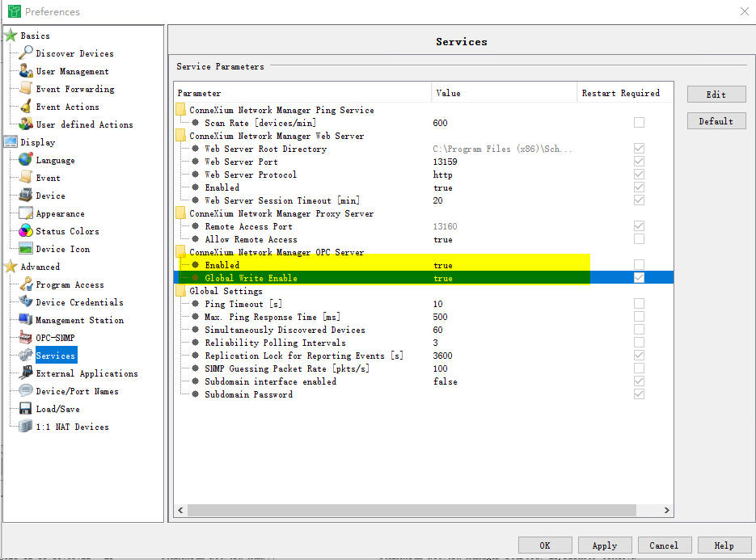Confirm with the OK button
This screenshot has width=756, height=560.
tap(545, 545)
